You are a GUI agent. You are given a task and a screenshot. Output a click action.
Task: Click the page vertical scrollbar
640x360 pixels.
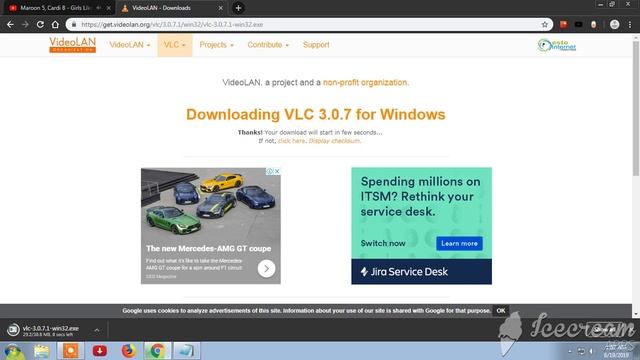[636, 108]
